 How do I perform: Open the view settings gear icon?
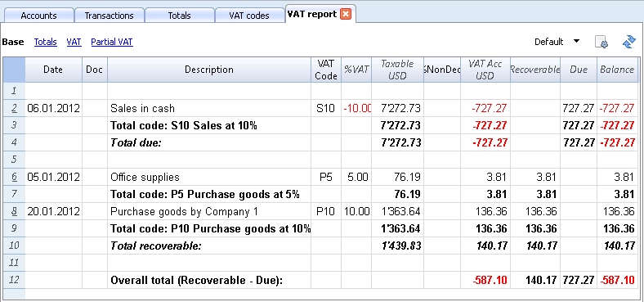click(x=602, y=42)
